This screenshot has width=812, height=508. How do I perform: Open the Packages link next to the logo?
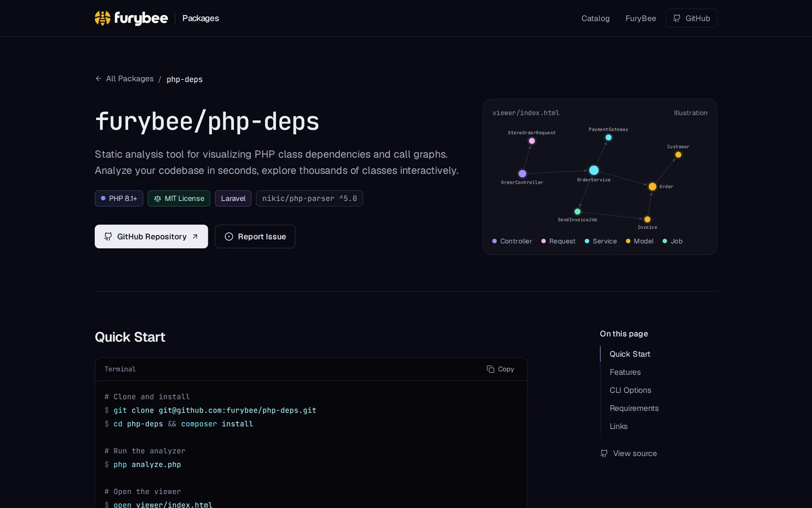(200, 18)
